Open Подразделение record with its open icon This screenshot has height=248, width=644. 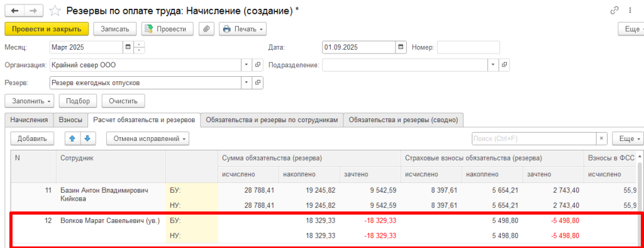(x=504, y=65)
